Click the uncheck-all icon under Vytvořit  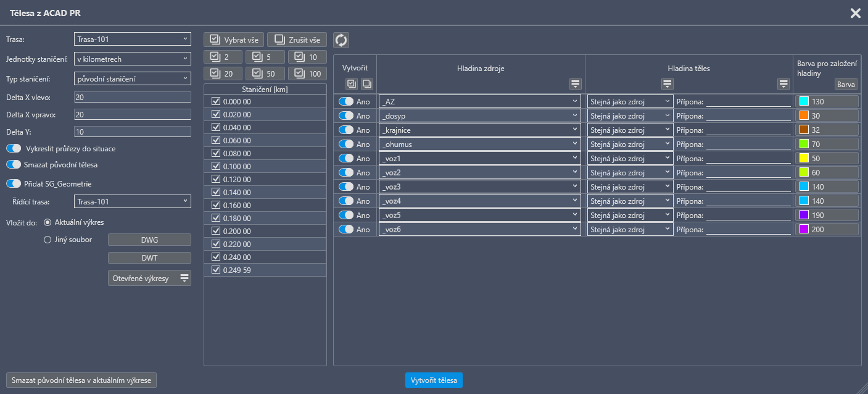(366, 83)
